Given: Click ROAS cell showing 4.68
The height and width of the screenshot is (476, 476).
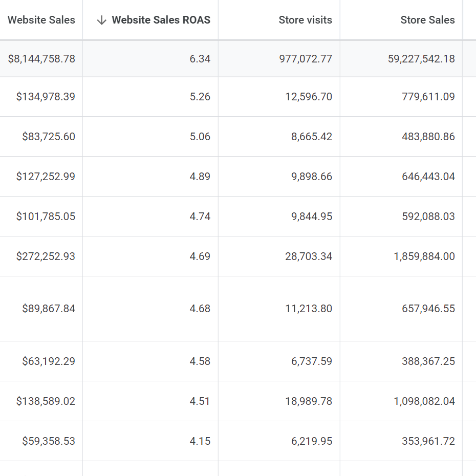Looking at the screenshot, I should [200, 309].
